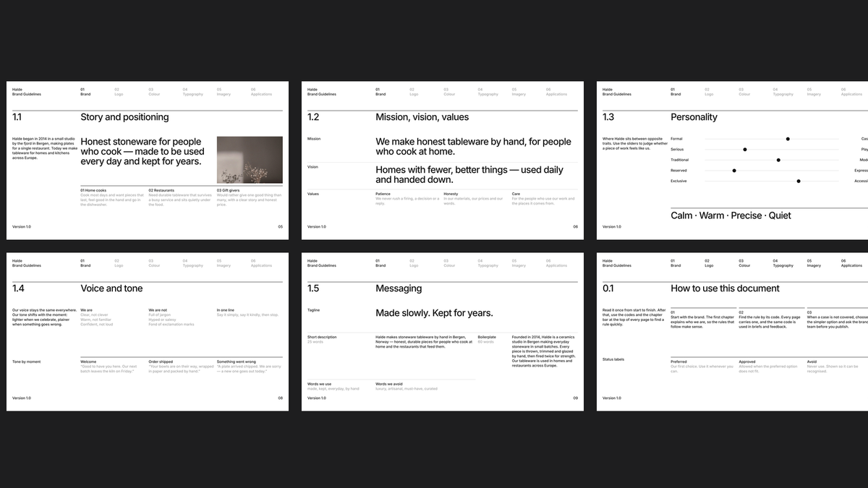Viewport: 868px width, 488px height.
Task: Open the 03 Colour tab on slide 1.3
Action: pos(744,92)
